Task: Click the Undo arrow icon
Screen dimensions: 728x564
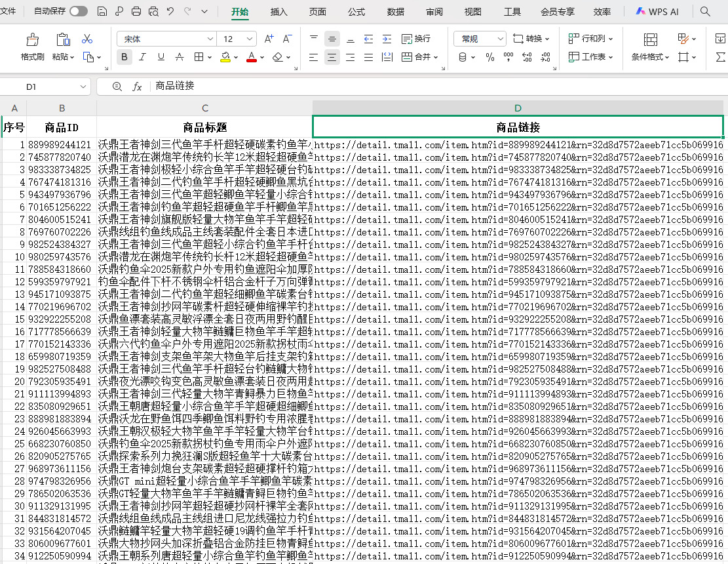Action: (x=170, y=12)
